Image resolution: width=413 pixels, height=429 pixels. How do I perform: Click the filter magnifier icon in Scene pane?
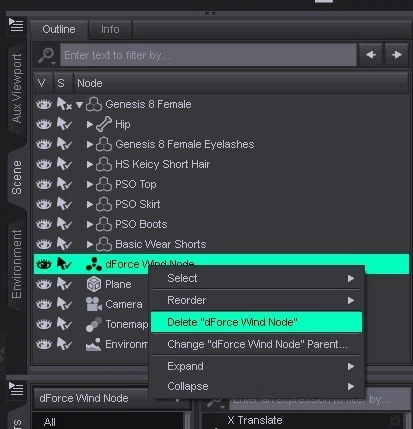coord(47,55)
